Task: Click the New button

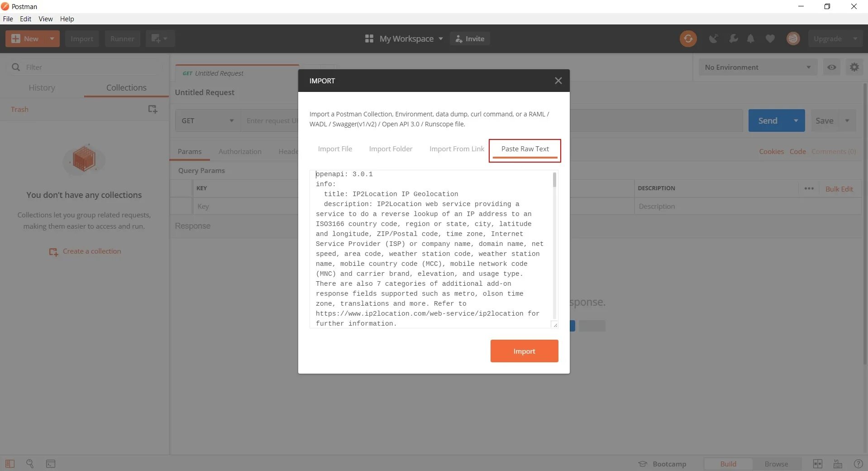Action: [25, 38]
